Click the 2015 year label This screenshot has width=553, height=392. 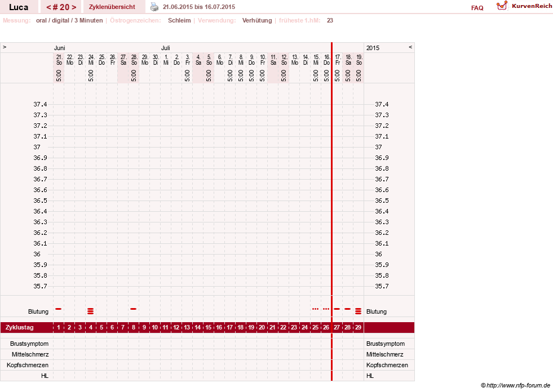[x=373, y=48]
